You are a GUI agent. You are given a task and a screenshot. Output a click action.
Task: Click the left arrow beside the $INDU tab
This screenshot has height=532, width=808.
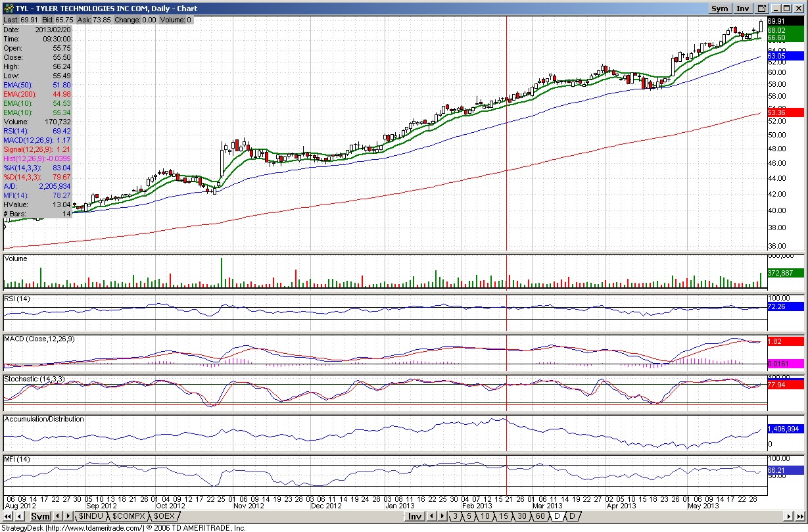pos(58,516)
